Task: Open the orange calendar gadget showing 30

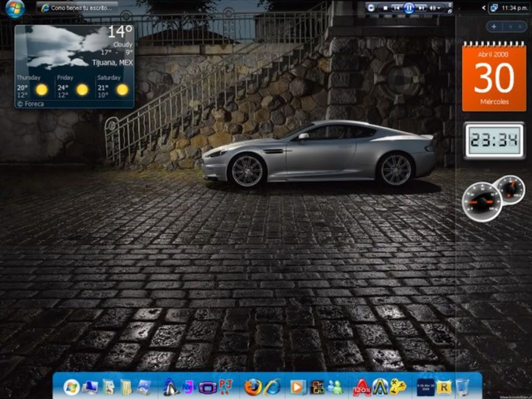Action: pos(494,76)
